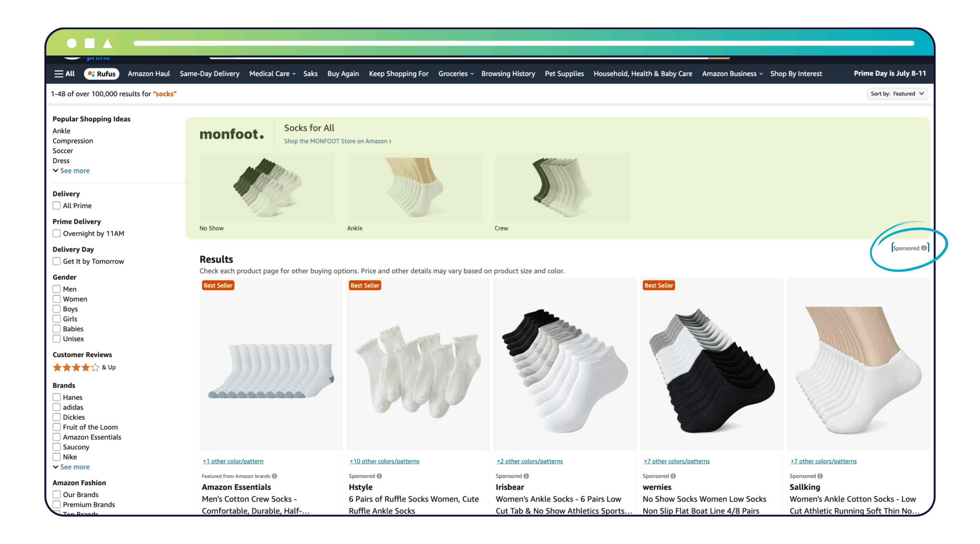This screenshot has width=980, height=544.
Task: Select Compression shopping idea
Action: coord(73,141)
